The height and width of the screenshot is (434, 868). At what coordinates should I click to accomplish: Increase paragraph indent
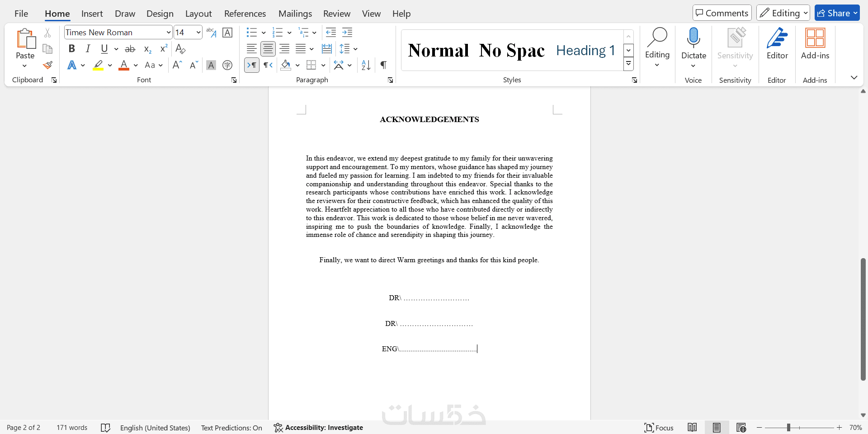coord(347,33)
